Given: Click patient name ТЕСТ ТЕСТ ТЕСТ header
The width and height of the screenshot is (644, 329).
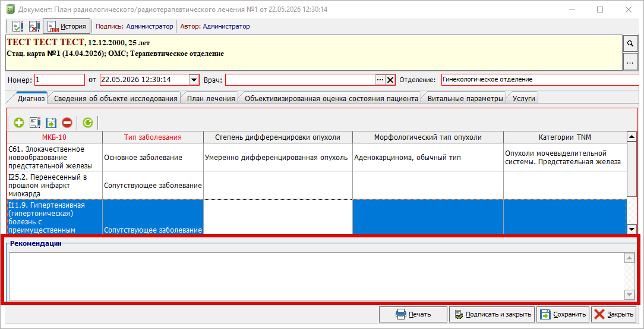Looking at the screenshot, I should coord(46,42).
